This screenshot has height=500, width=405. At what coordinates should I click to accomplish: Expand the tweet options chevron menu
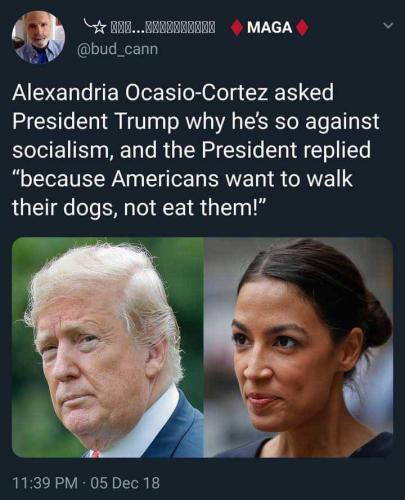coord(388,25)
